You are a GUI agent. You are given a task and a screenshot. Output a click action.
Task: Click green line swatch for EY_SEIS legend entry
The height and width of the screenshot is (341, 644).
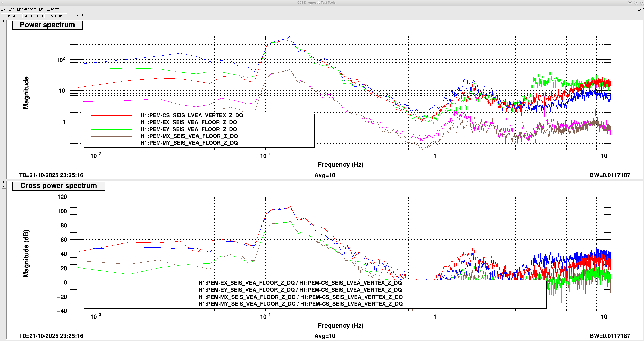pyautogui.click(x=112, y=129)
